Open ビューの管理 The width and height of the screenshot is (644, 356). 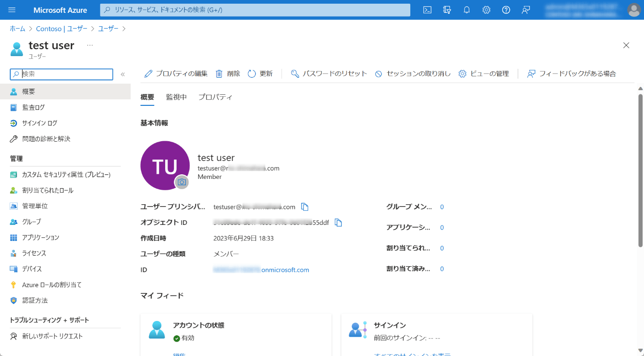click(484, 74)
